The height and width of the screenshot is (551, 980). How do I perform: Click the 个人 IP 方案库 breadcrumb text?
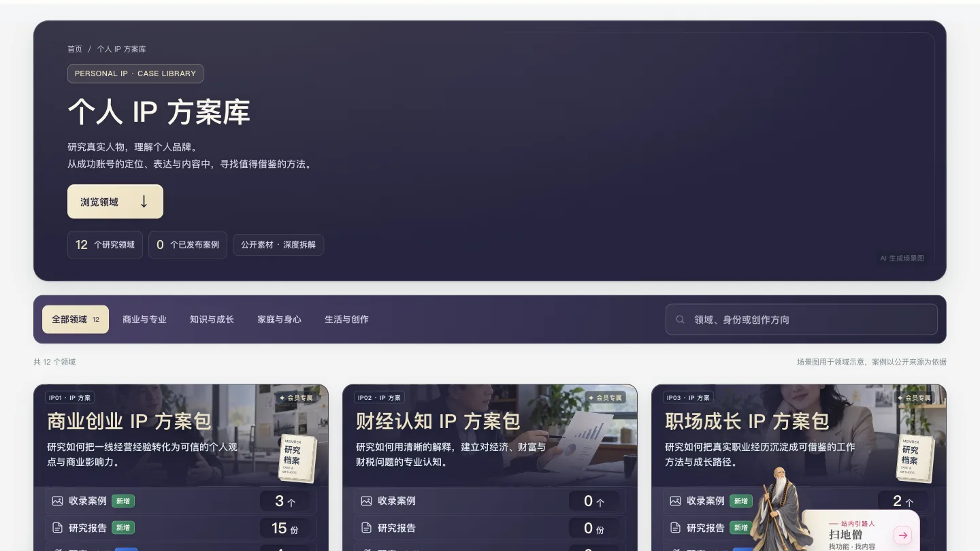click(x=121, y=49)
